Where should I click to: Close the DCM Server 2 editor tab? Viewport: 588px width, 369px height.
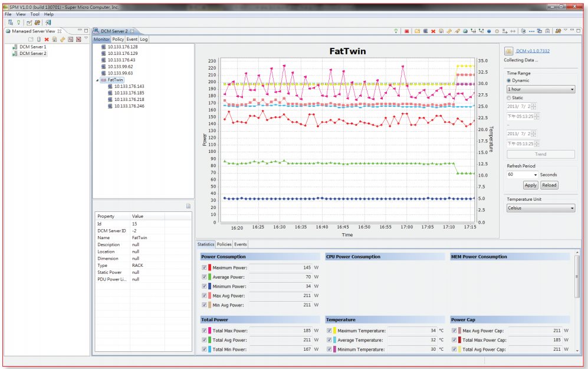tap(132, 31)
